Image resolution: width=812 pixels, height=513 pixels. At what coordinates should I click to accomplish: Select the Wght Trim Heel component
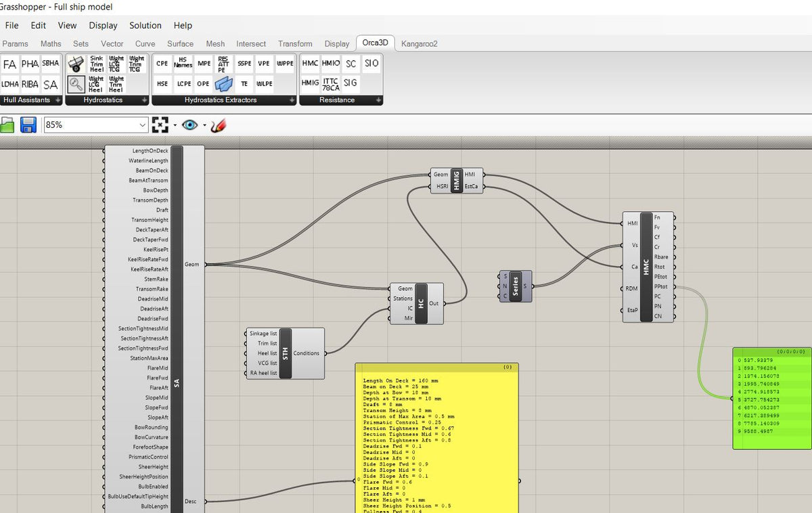tap(116, 85)
